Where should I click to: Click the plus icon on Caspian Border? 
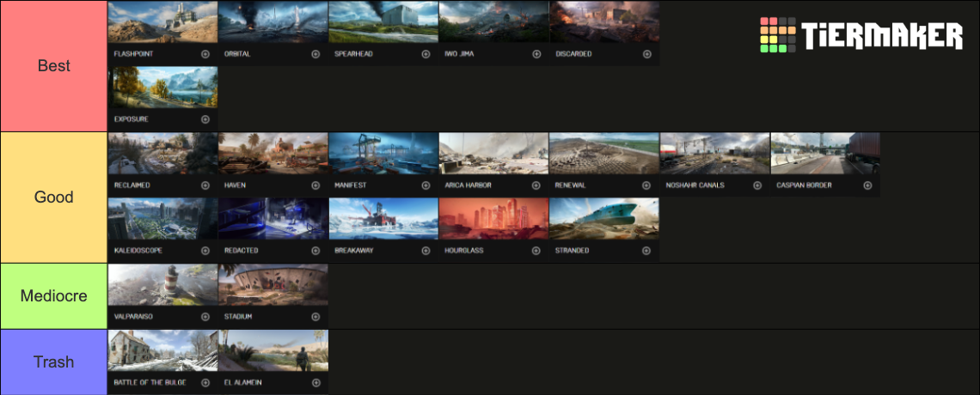click(867, 185)
